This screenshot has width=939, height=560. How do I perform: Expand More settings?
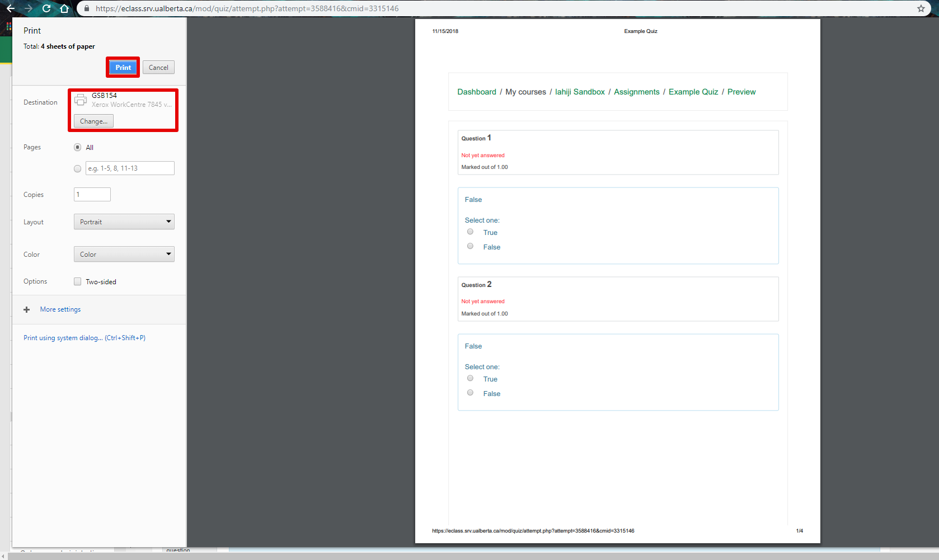click(x=60, y=309)
